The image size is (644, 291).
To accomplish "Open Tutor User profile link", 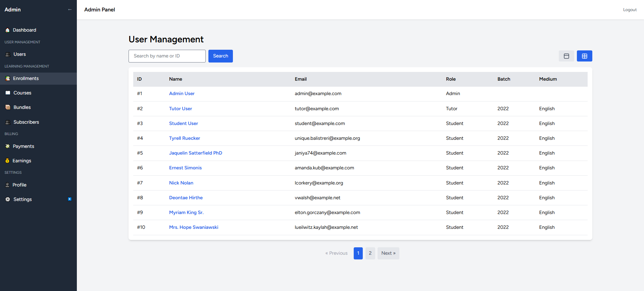I will point(181,109).
